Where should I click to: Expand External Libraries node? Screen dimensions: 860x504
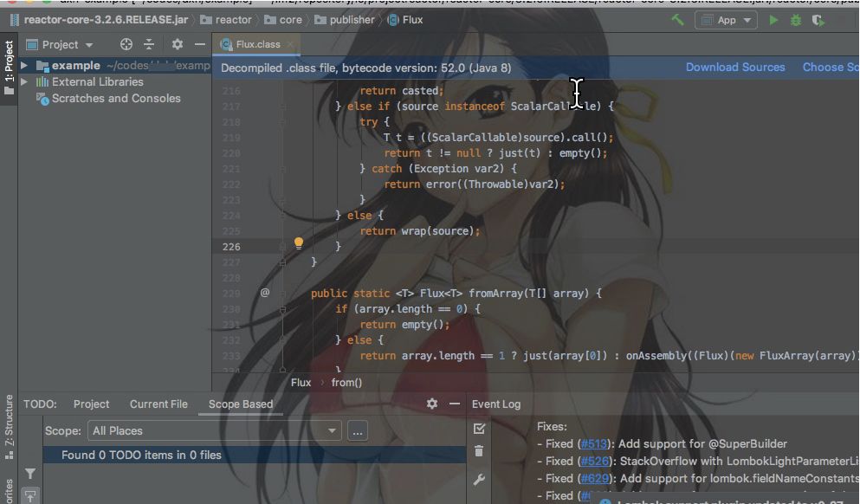[x=24, y=81]
